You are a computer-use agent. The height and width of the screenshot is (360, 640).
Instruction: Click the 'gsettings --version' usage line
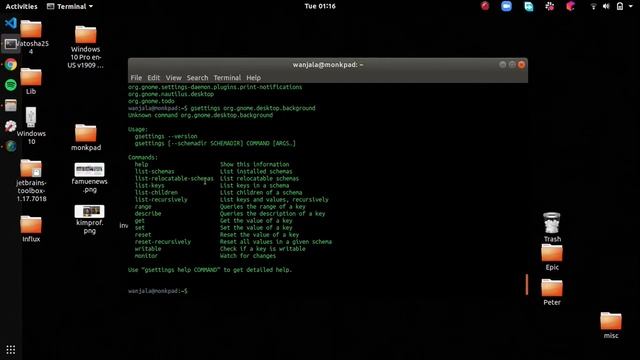tap(166, 136)
